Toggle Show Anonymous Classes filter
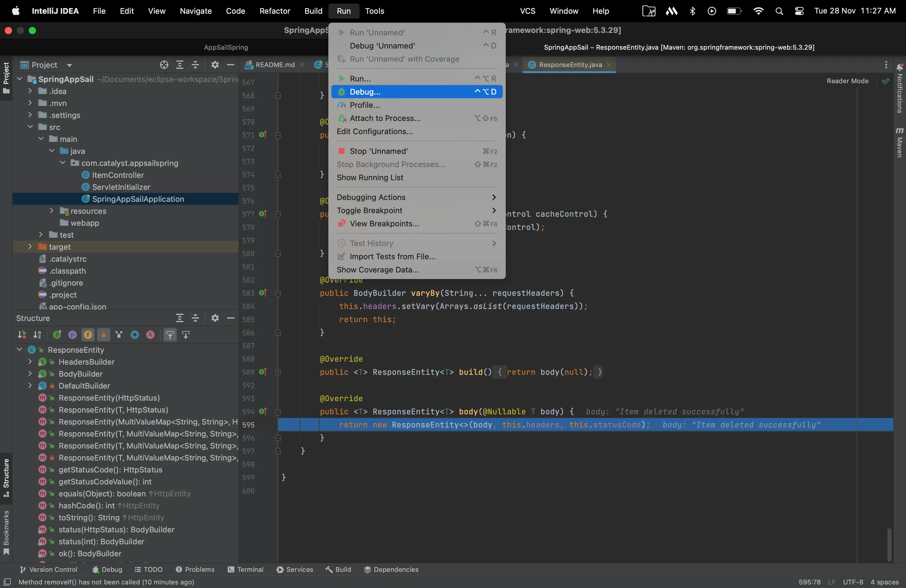Viewport: 906px width, 588px height. click(135, 335)
